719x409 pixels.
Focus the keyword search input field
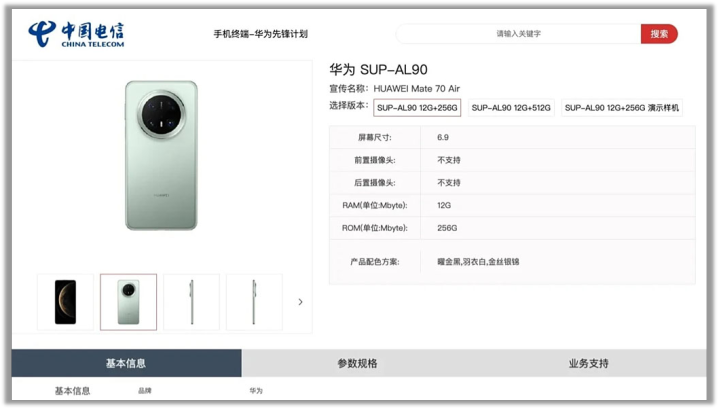(519, 34)
